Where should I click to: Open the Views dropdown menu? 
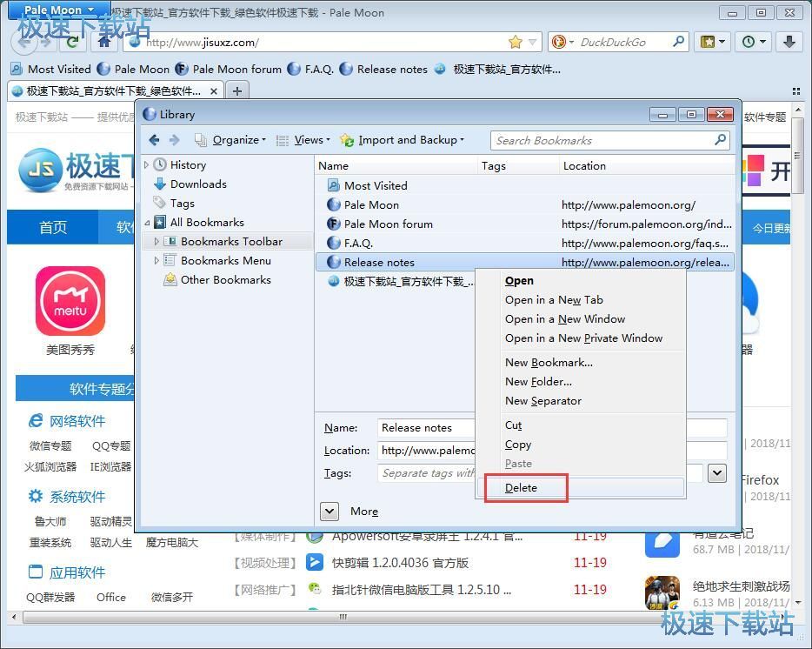coord(303,140)
